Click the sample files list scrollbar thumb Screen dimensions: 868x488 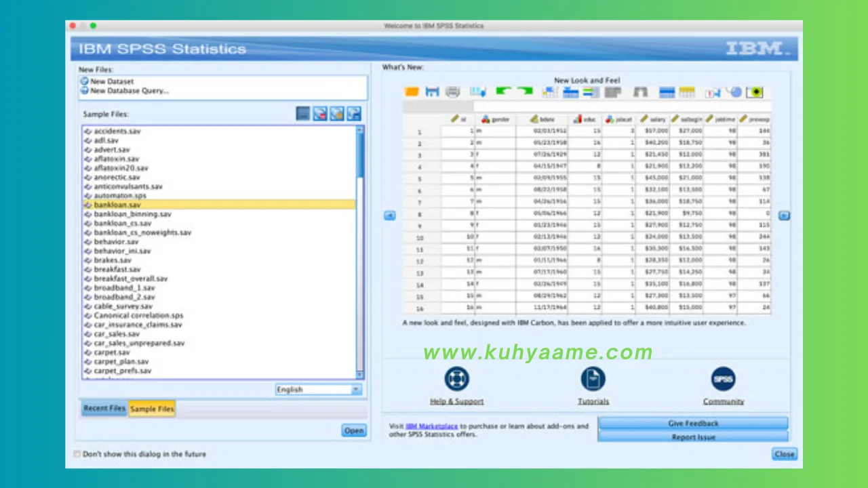tap(360, 155)
